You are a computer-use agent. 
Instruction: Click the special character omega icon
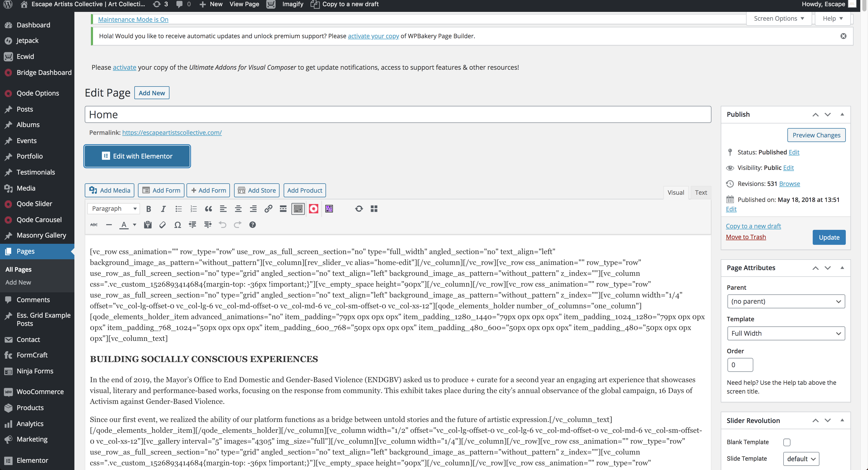[x=177, y=225]
